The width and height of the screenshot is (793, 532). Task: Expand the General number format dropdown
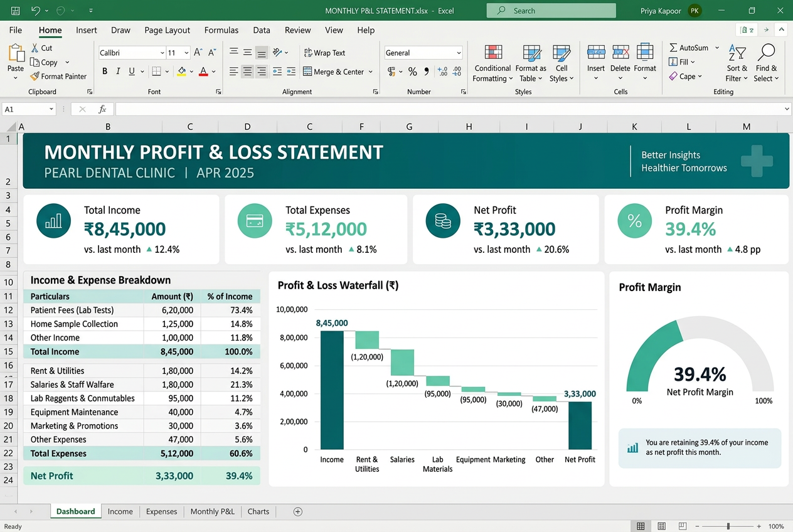(459, 53)
